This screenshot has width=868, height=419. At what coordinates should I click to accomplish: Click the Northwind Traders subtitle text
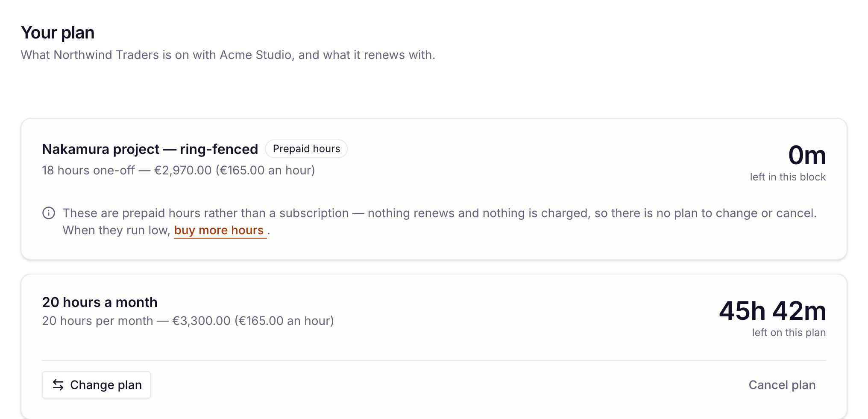tap(228, 55)
